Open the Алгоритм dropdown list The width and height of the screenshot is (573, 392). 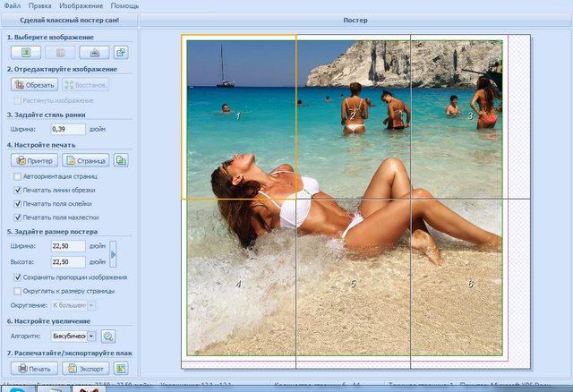[x=91, y=337]
